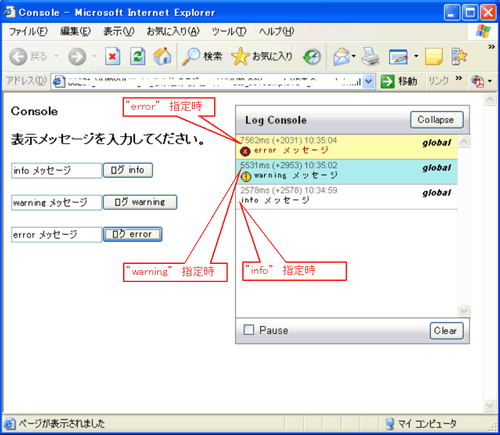Viewport: 500px width, 435px height.
Task: Open the Forward button history dropdown arrow
Action: tap(95, 56)
